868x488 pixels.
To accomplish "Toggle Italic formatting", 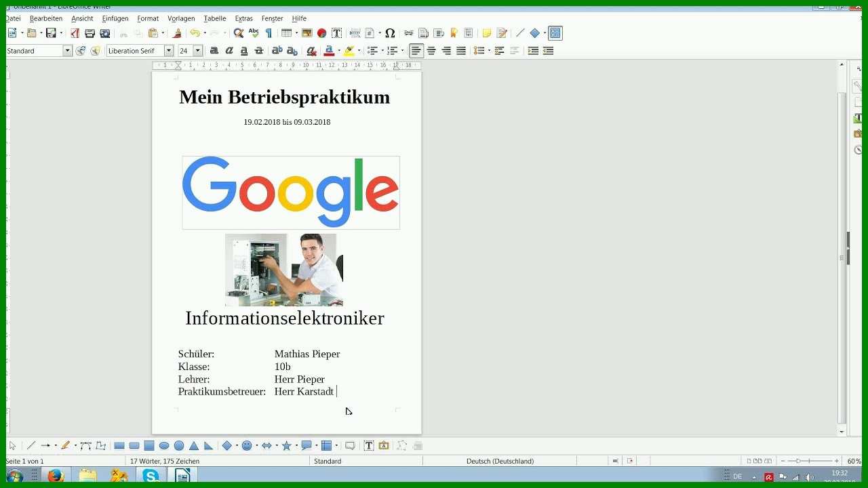I will (229, 51).
